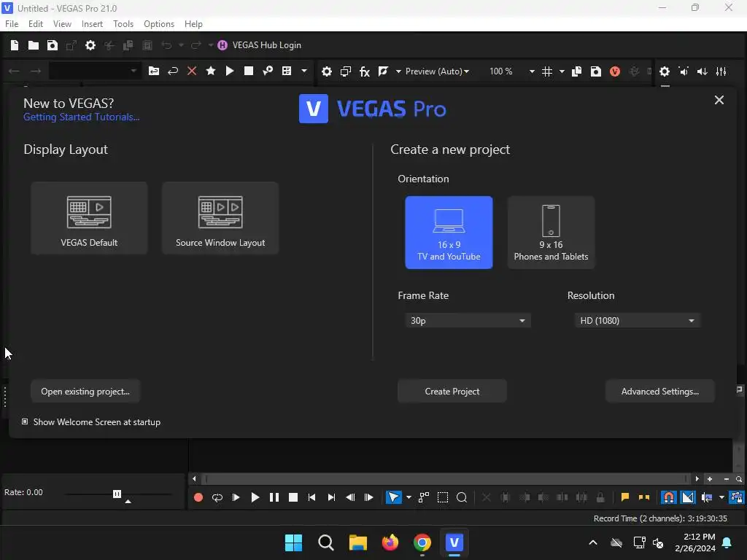Image resolution: width=747 pixels, height=560 pixels.
Task: Click the playback rate slider handle
Action: (117, 494)
